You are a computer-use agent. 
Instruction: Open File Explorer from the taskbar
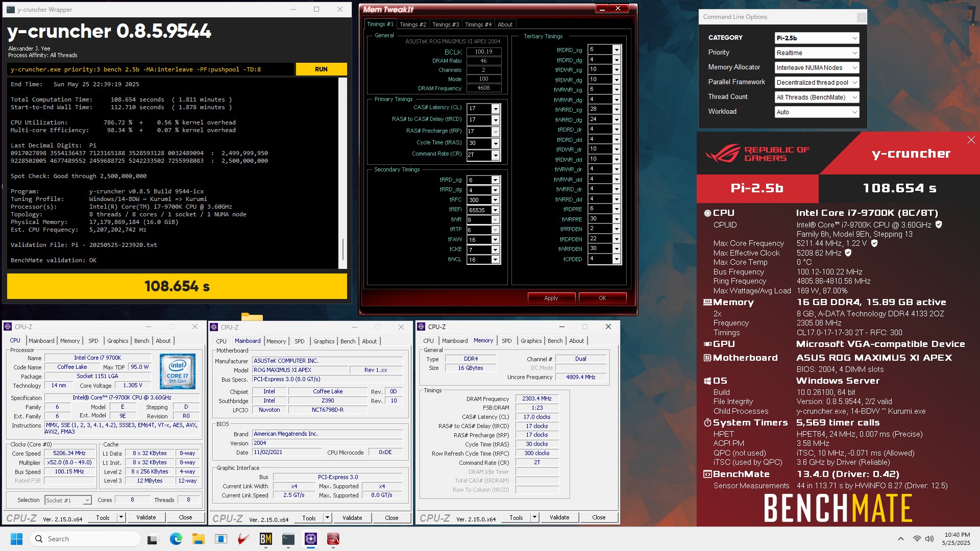coord(198,539)
